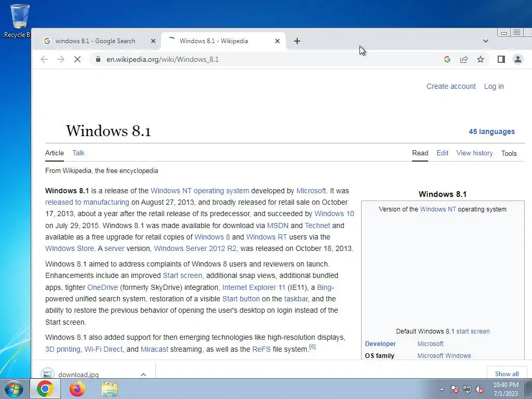Open the Windows Start orb

click(x=14, y=389)
